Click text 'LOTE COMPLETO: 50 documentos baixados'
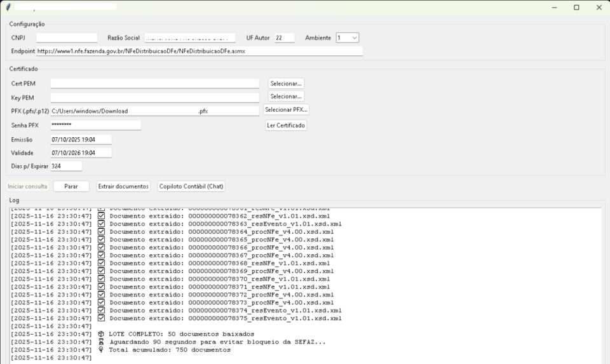This screenshot has width=610, height=364. (181, 334)
